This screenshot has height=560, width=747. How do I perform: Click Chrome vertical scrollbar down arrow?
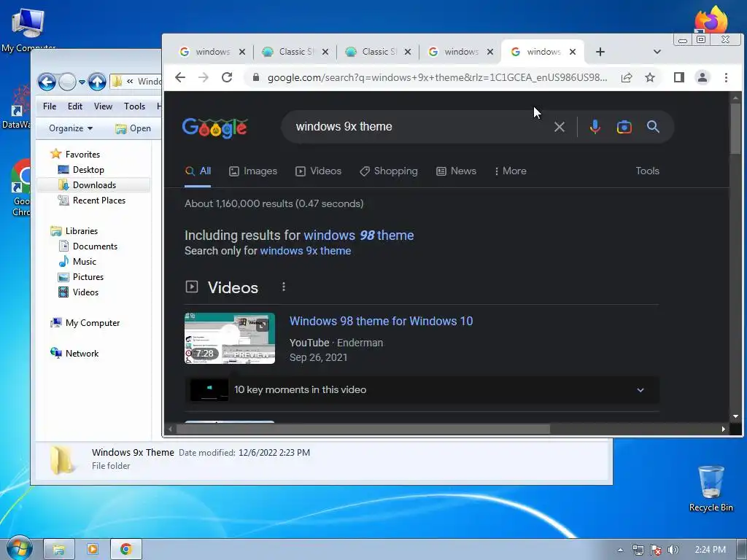pos(735,416)
